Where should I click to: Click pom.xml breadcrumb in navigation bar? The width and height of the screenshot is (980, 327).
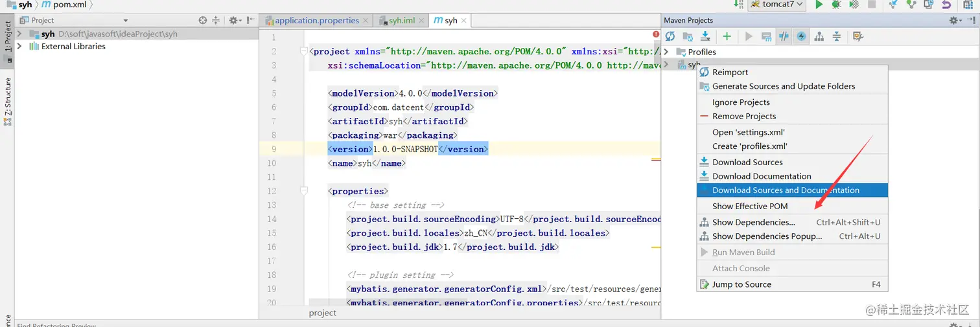[x=64, y=5]
